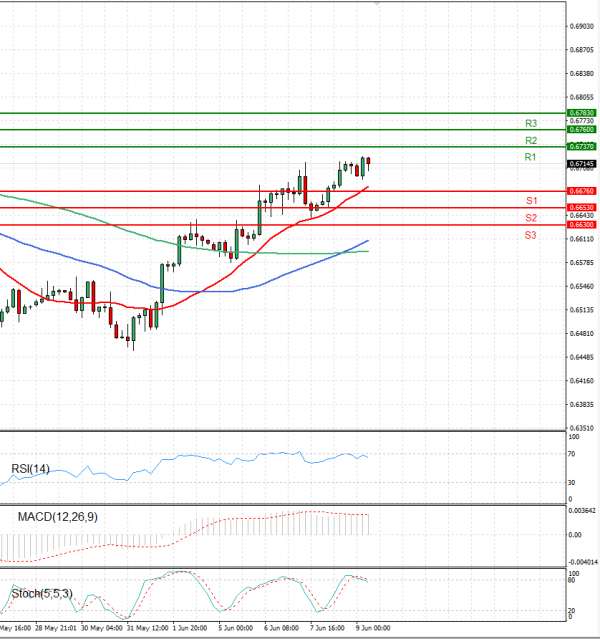Click the 9 Jun 00:00 time label
This screenshot has height=639, width=600.
(373, 628)
